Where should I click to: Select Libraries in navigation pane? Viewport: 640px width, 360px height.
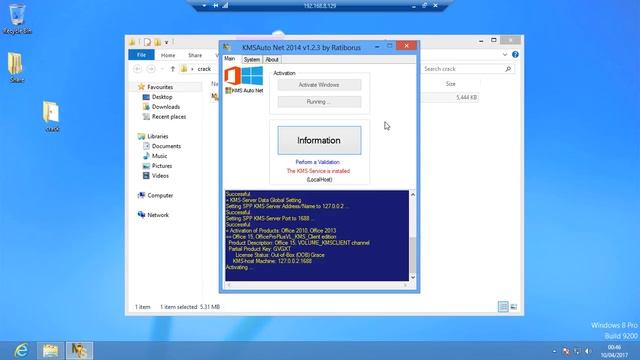pos(158,136)
